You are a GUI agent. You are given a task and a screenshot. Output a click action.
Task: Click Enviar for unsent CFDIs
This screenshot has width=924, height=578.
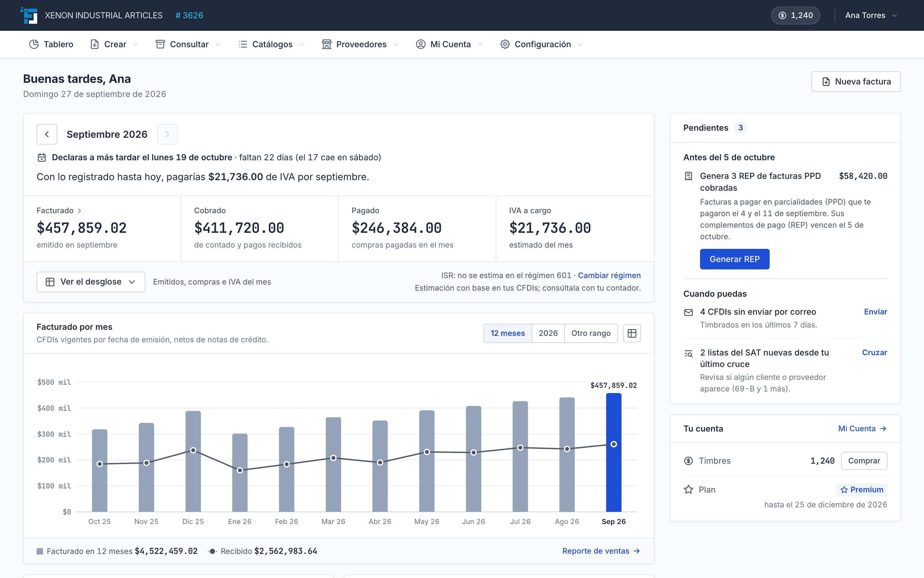click(876, 311)
